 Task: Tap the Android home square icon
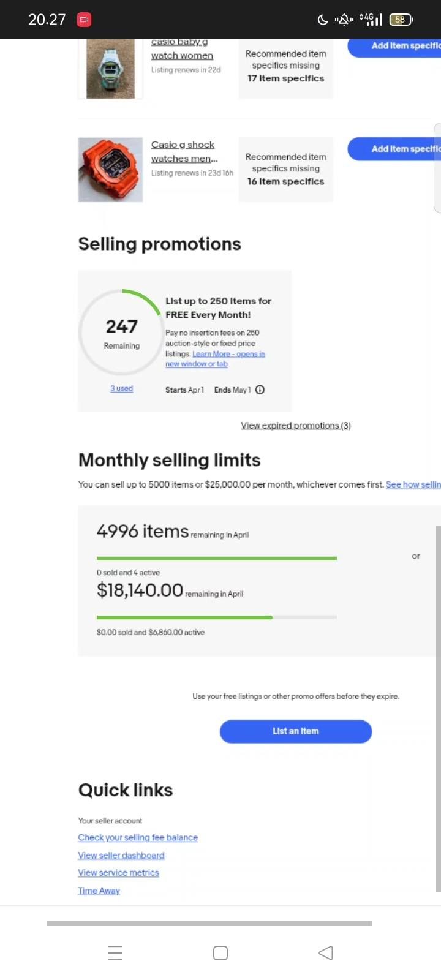[221, 953]
